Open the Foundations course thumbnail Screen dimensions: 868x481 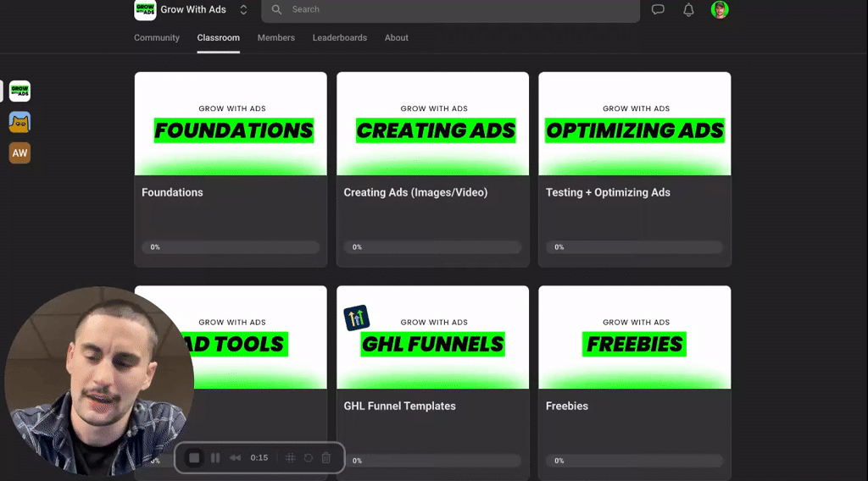point(231,124)
